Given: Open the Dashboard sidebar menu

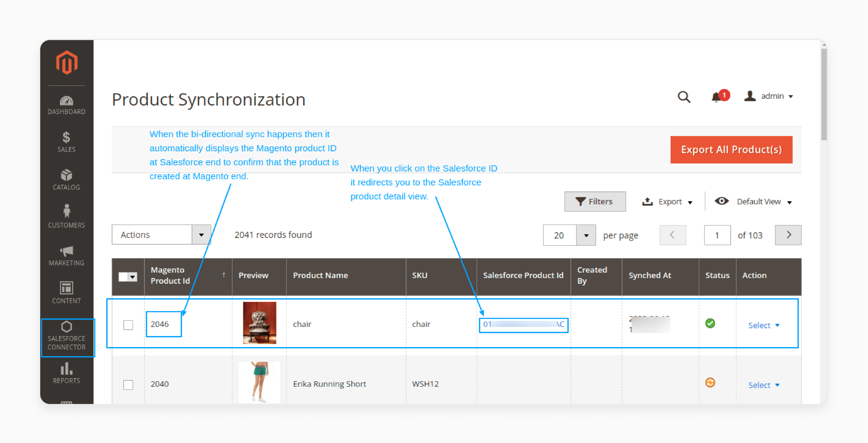Looking at the screenshot, I should pyautogui.click(x=67, y=105).
